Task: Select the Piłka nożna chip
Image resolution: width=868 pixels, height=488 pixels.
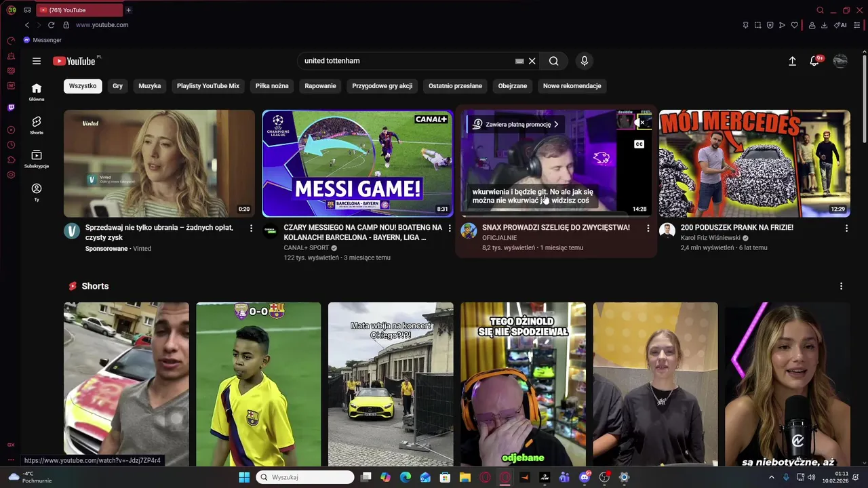Action: [x=272, y=86]
